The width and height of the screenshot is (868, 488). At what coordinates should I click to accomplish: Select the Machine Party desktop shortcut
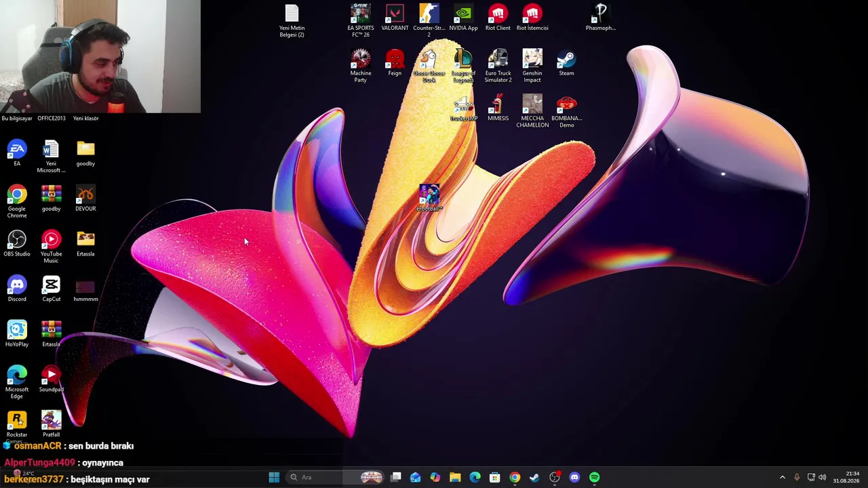click(360, 66)
